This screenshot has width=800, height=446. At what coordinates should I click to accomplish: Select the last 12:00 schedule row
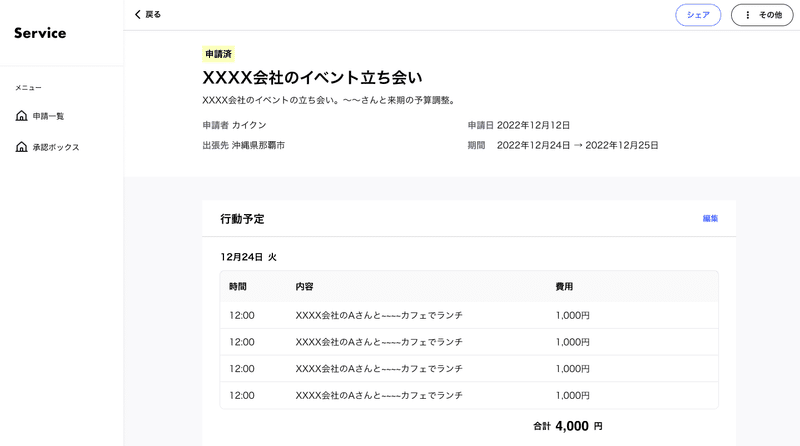[x=468, y=395]
